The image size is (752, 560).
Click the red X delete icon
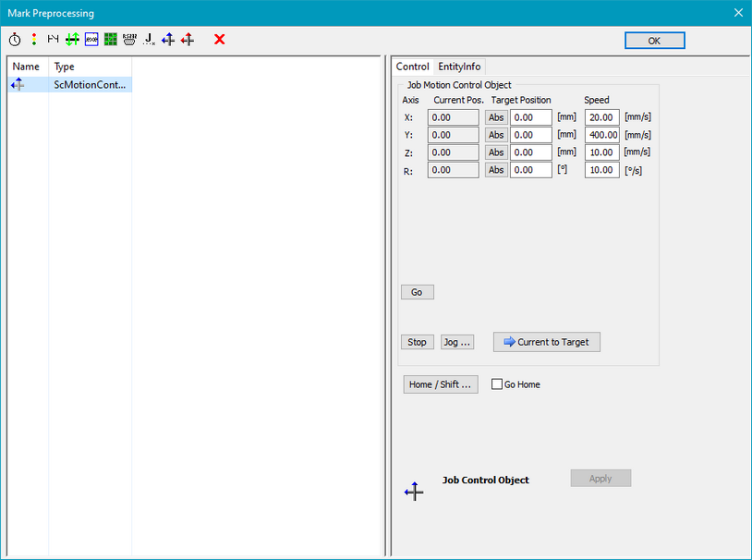(219, 40)
